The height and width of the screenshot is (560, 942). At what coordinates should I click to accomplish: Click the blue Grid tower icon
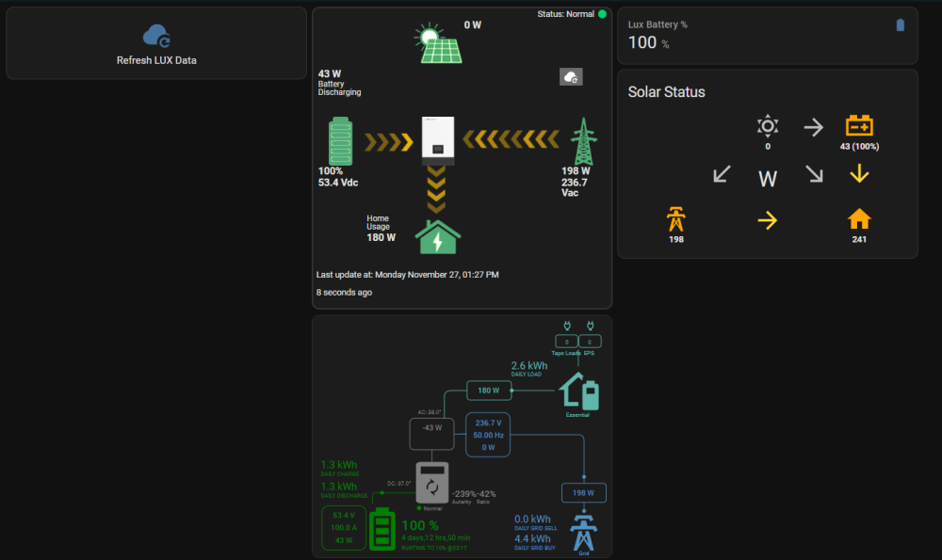point(583,533)
